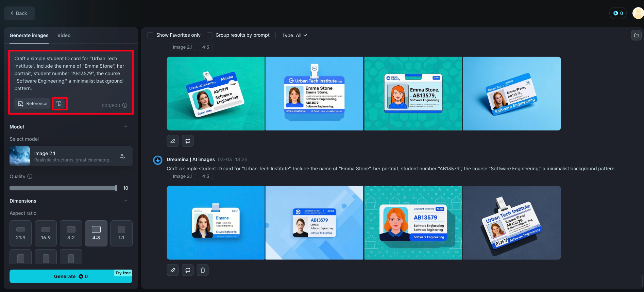Image resolution: width=644 pixels, height=292 pixels.
Task: Click the text-on-image T icon
Action: (x=60, y=104)
